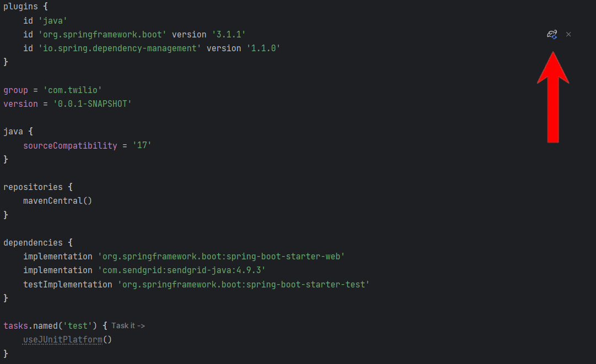Viewport: 596px width, 364px height.
Task: Click the '1.1.0' version string
Action: (263, 48)
